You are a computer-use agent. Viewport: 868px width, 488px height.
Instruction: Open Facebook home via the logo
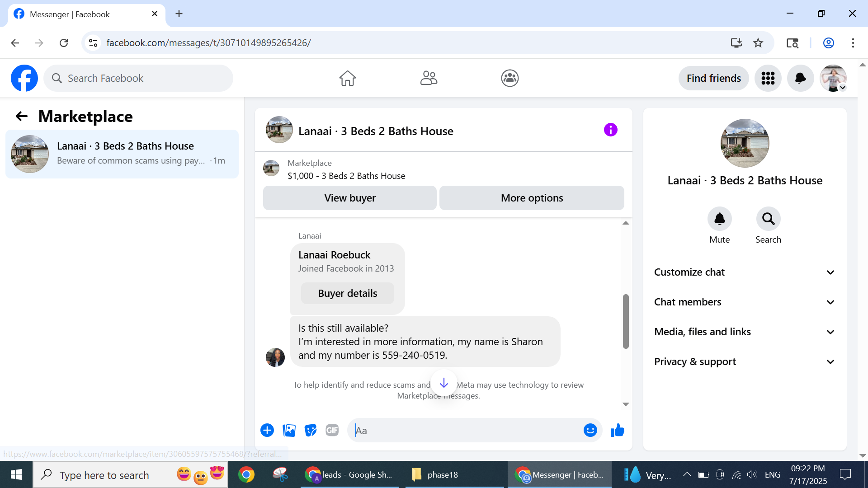24,78
